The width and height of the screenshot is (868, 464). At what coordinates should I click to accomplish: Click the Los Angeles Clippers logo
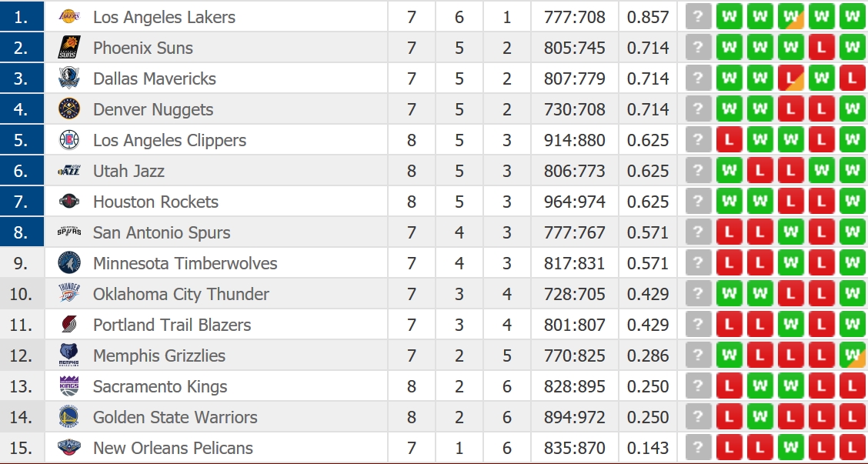68,140
